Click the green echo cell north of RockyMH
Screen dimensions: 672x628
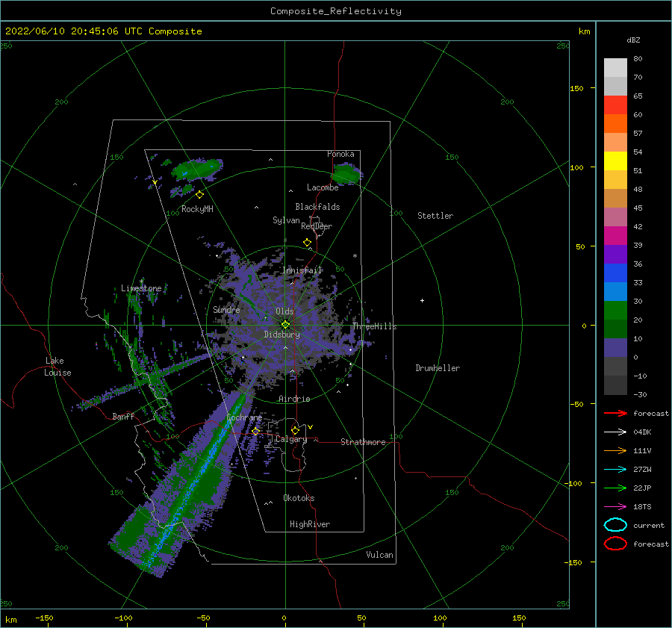click(x=197, y=170)
